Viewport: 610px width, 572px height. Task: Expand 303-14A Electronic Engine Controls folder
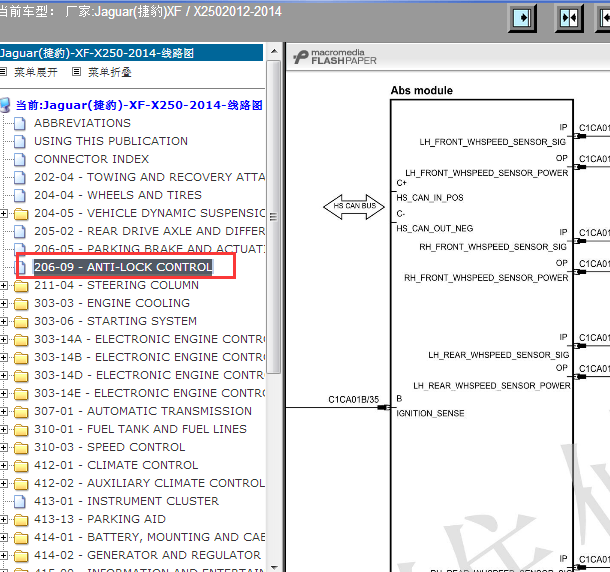pyautogui.click(x=4, y=339)
